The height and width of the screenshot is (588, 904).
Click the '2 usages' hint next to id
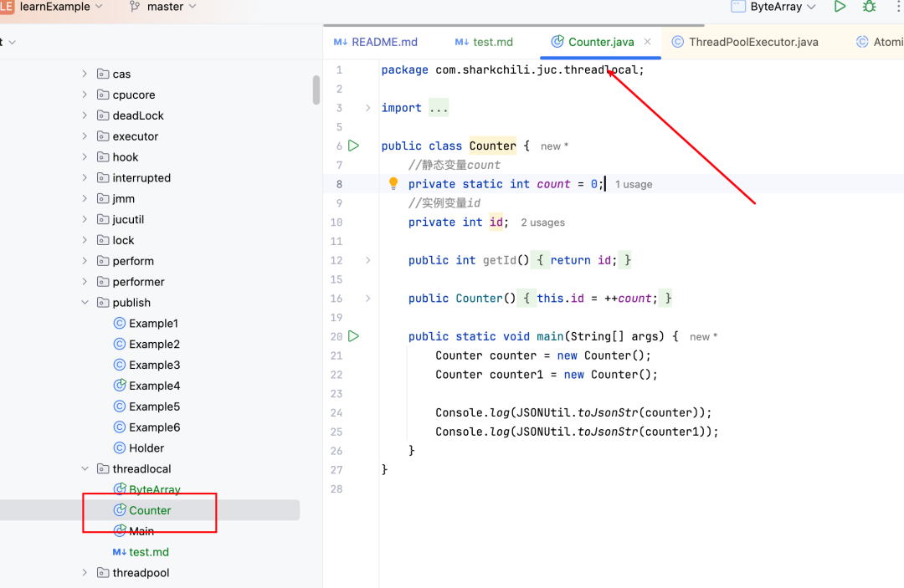tap(542, 222)
